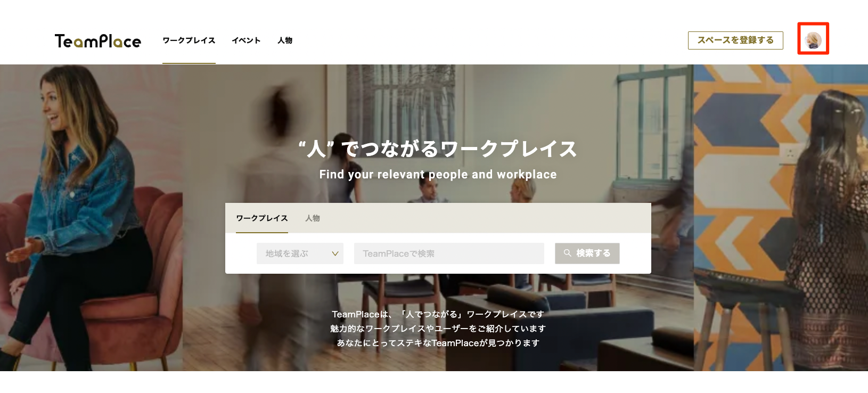The height and width of the screenshot is (393, 868).
Task: Click the Find your relevant people subtitle
Action: click(438, 175)
